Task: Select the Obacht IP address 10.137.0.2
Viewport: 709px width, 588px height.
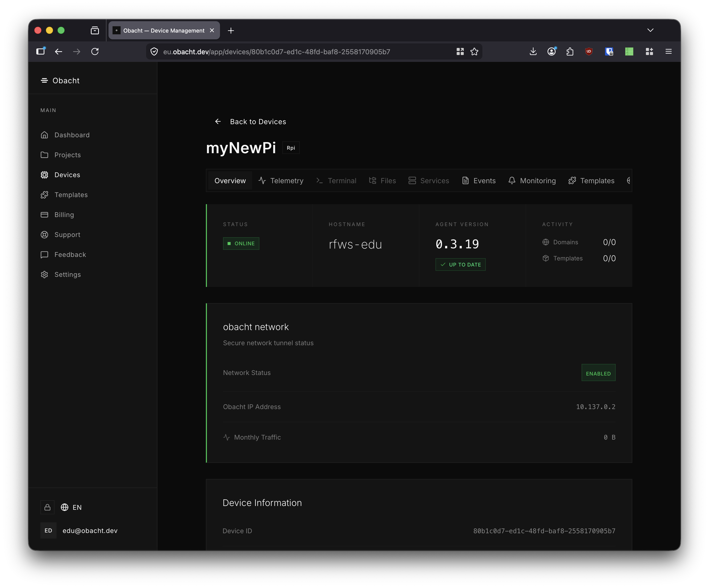Action: coord(595,407)
